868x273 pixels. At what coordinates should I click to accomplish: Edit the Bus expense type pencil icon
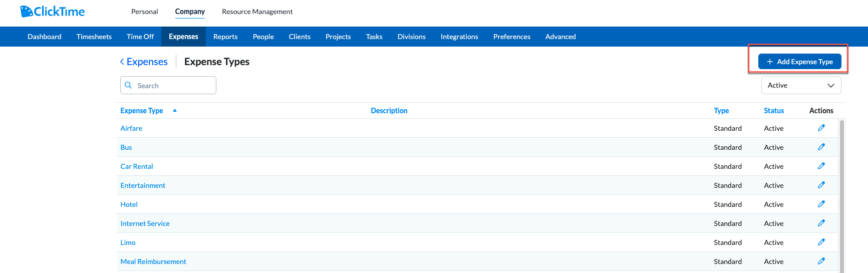pyautogui.click(x=821, y=147)
